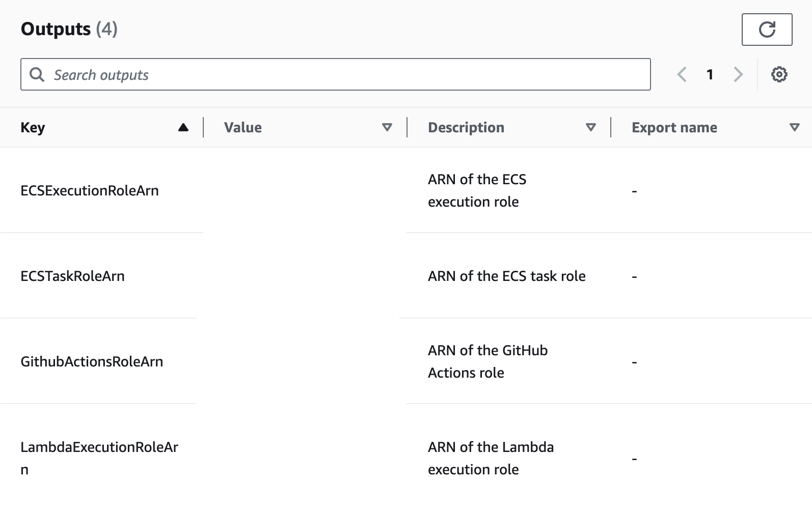Click 'ARN of the ECS task role' description
The image size is (812, 511).
(507, 276)
